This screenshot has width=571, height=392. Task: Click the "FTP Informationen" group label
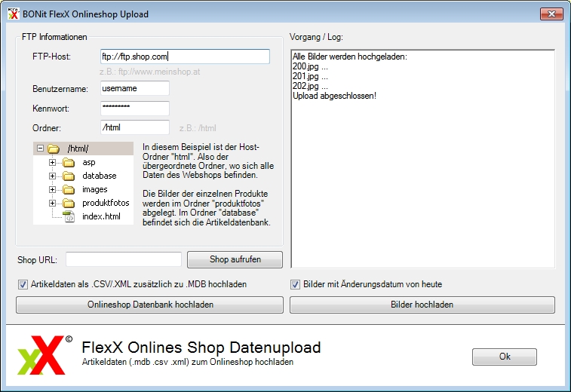pyautogui.click(x=54, y=37)
